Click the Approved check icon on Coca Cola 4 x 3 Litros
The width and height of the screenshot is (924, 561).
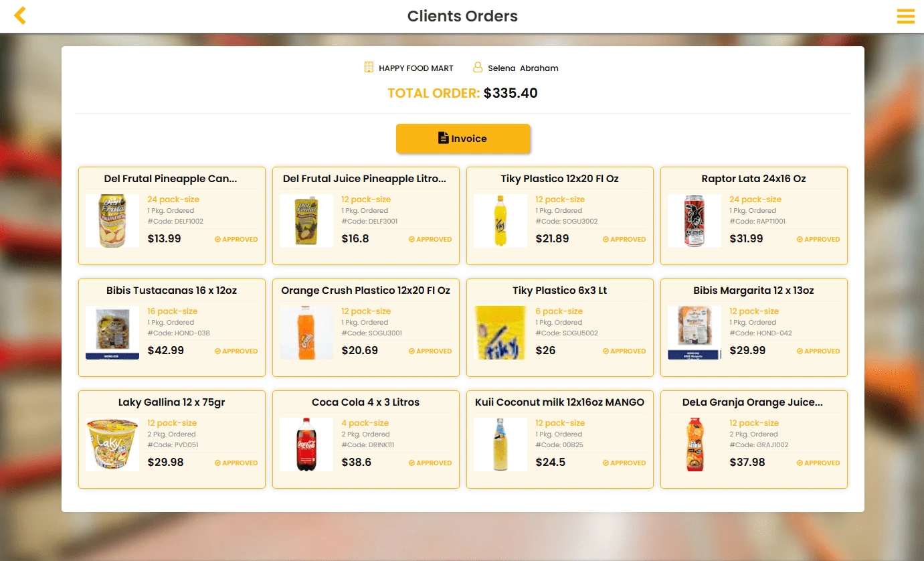coord(411,463)
